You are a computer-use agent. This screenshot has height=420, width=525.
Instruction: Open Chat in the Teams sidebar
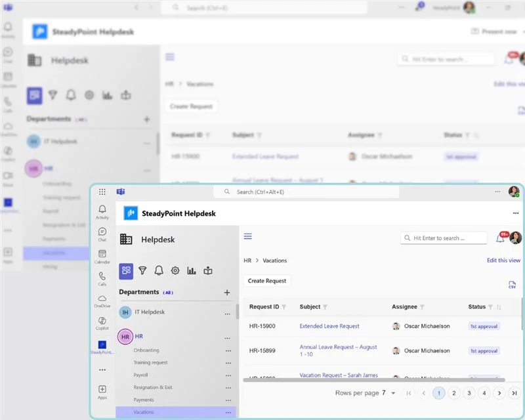[102, 234]
